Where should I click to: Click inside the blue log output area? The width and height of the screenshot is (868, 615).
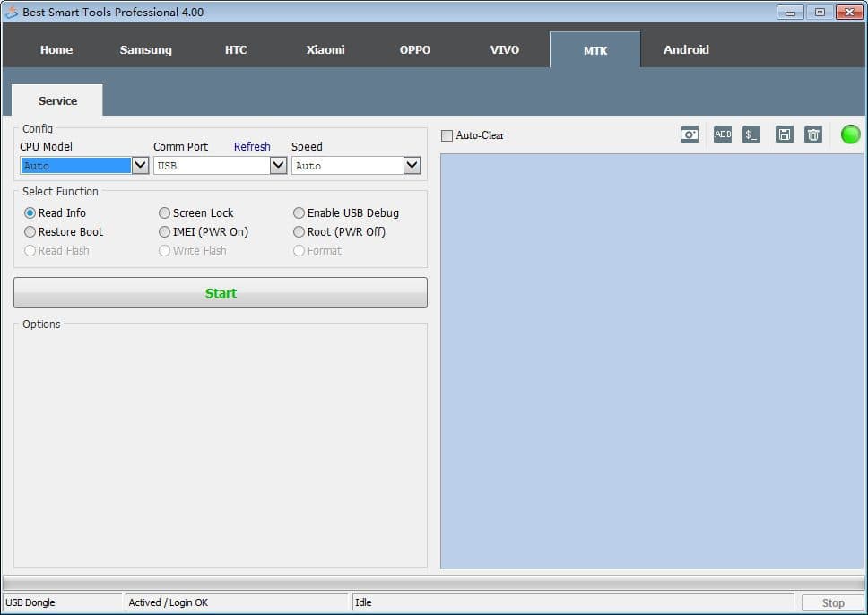point(652,361)
